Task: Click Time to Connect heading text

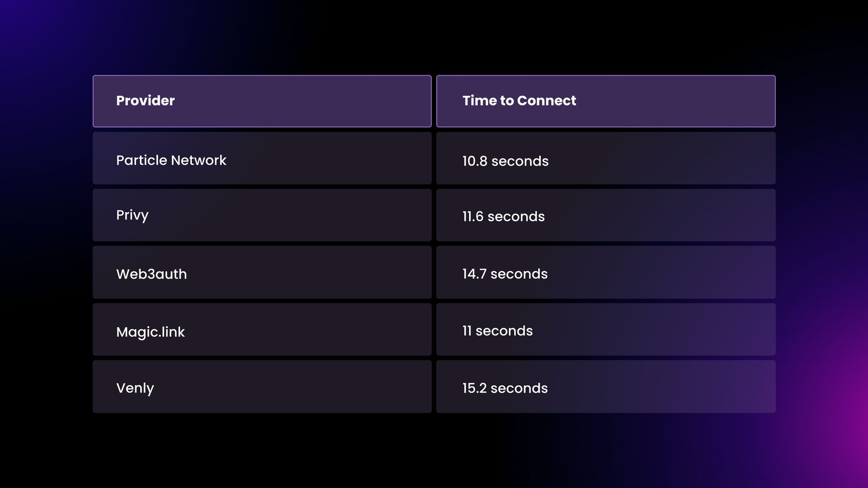Action: click(x=519, y=101)
